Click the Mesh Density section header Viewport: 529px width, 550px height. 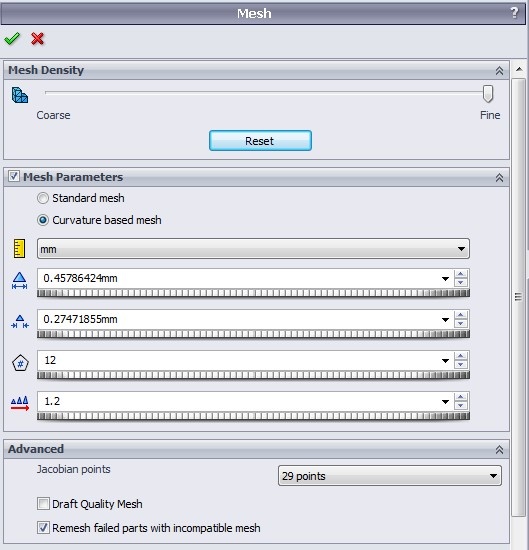[256, 70]
